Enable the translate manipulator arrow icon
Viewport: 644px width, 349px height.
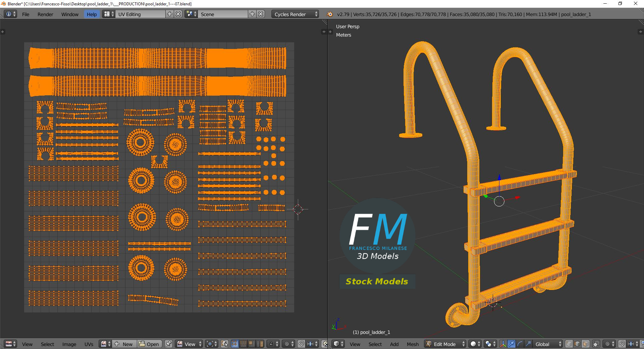(512, 344)
